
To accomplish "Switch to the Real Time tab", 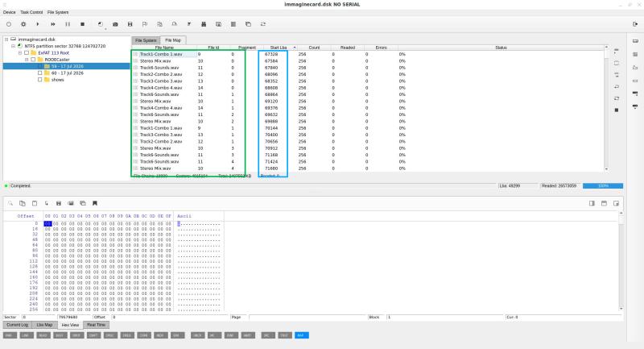I will coord(96,325).
